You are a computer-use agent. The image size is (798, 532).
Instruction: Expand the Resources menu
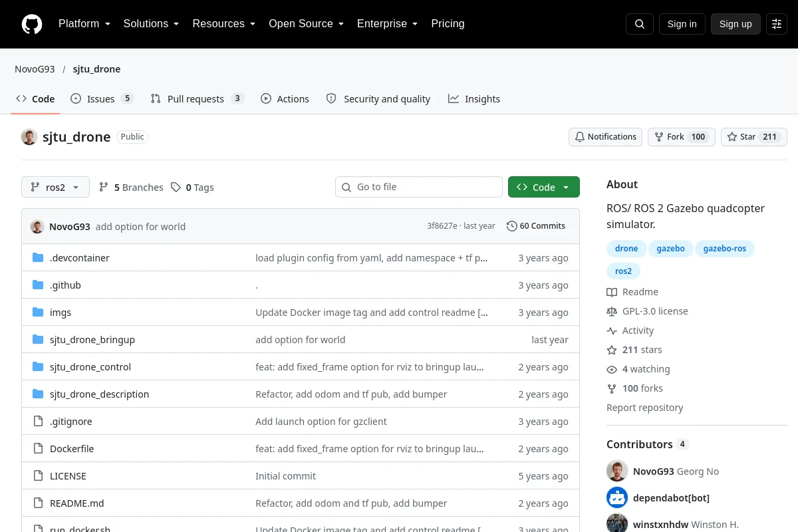(223, 24)
